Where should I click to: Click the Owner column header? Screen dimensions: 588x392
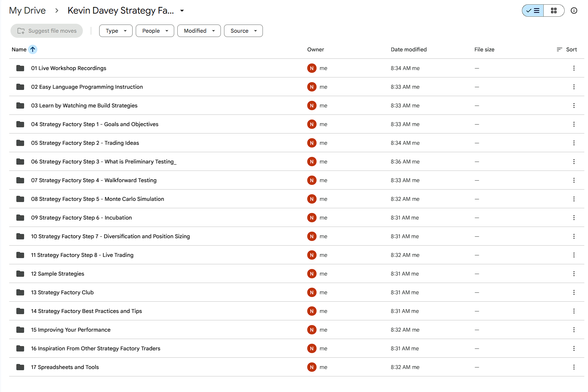pyautogui.click(x=315, y=49)
